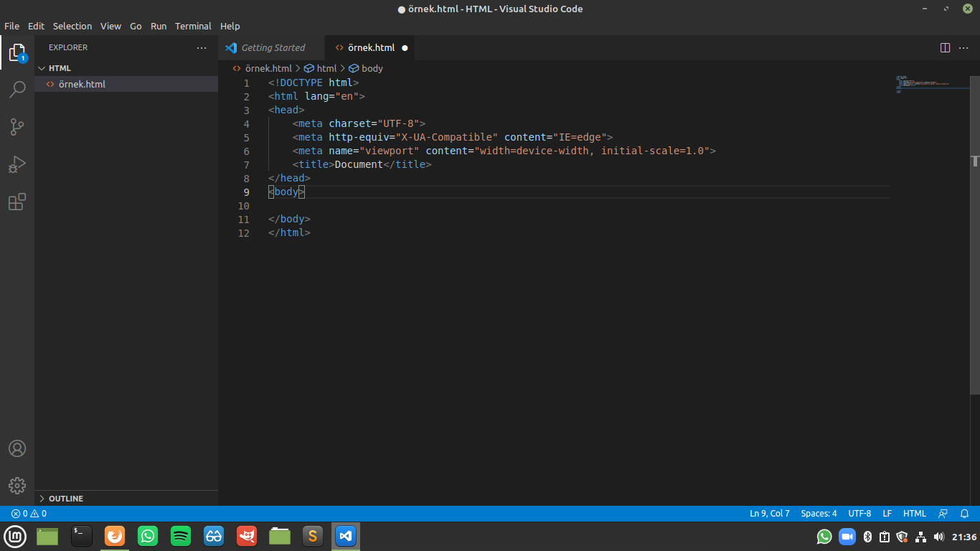
Task: Open the File menu
Action: (11, 26)
